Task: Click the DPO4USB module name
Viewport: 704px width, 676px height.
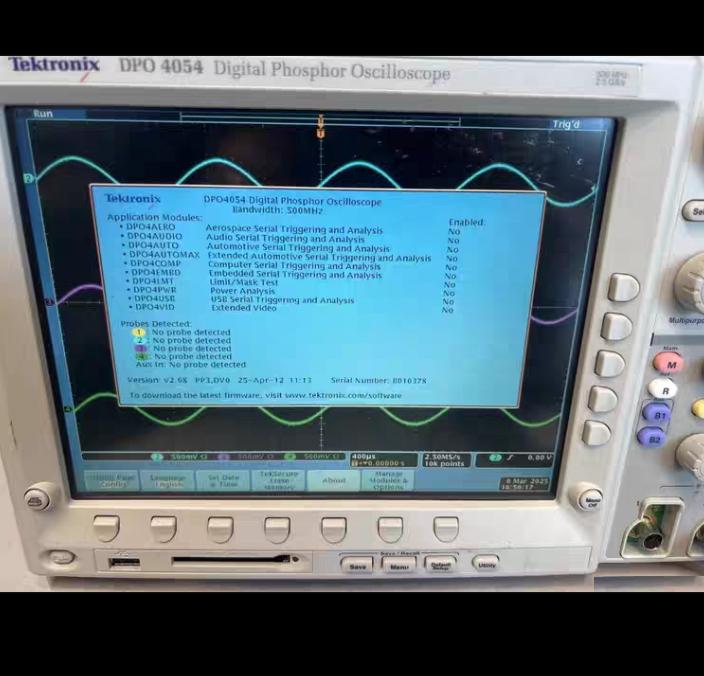Action: (x=154, y=298)
